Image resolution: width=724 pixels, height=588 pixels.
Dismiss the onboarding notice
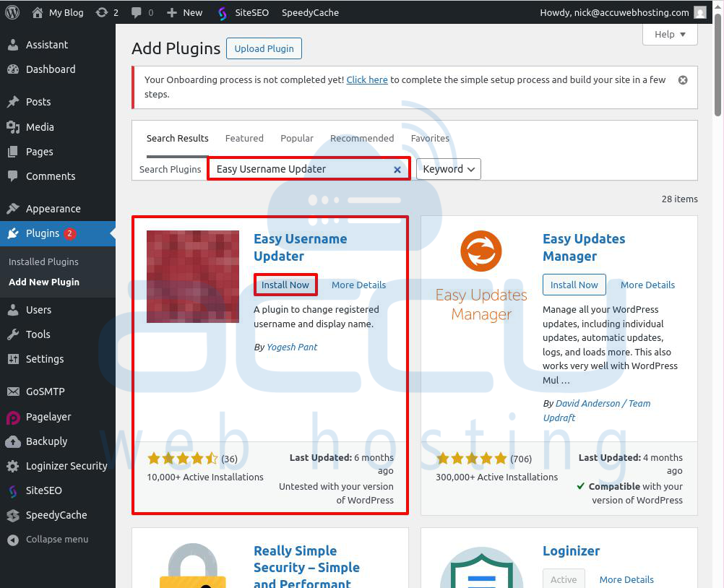(682, 80)
